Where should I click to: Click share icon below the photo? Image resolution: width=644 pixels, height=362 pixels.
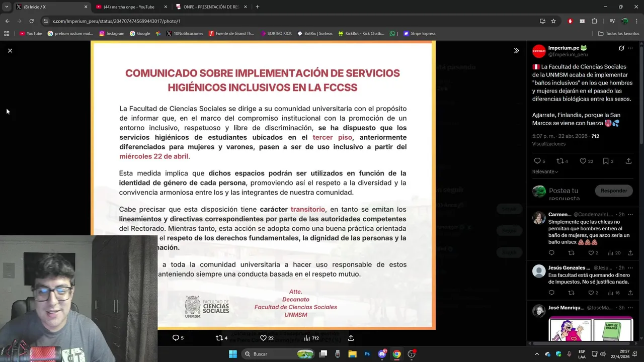point(351,338)
